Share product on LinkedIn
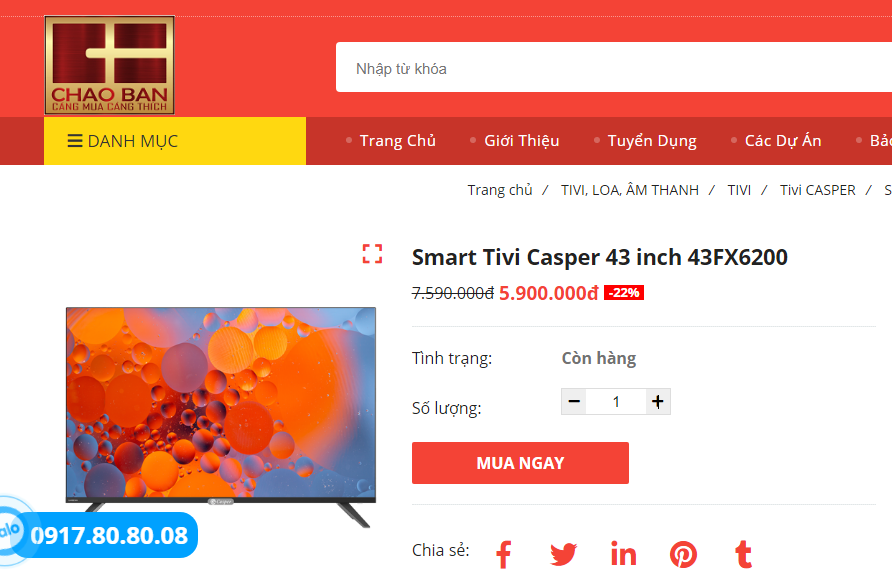892x584 pixels. coord(623,554)
